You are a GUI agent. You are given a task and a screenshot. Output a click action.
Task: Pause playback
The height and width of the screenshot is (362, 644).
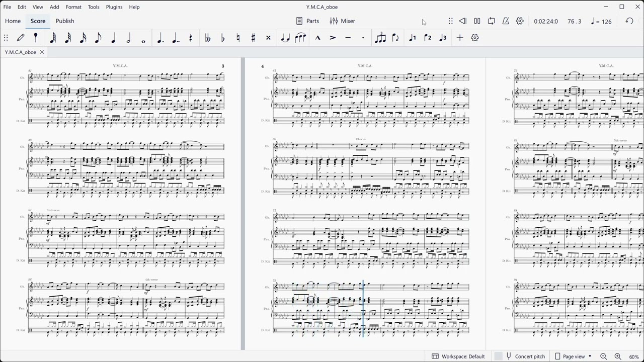pyautogui.click(x=477, y=21)
